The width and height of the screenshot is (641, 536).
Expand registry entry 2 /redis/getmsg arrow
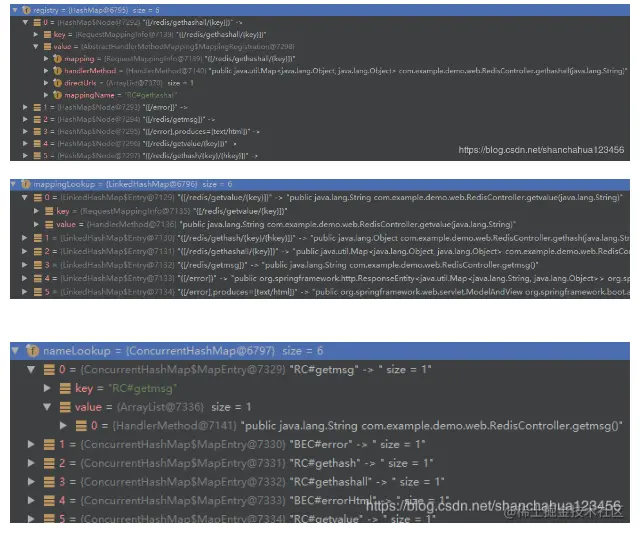click(25, 119)
